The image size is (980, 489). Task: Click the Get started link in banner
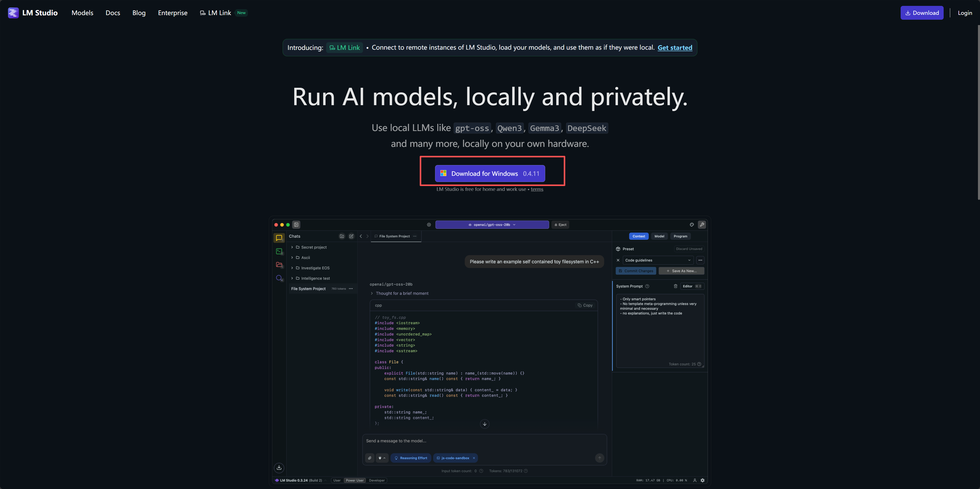click(675, 48)
